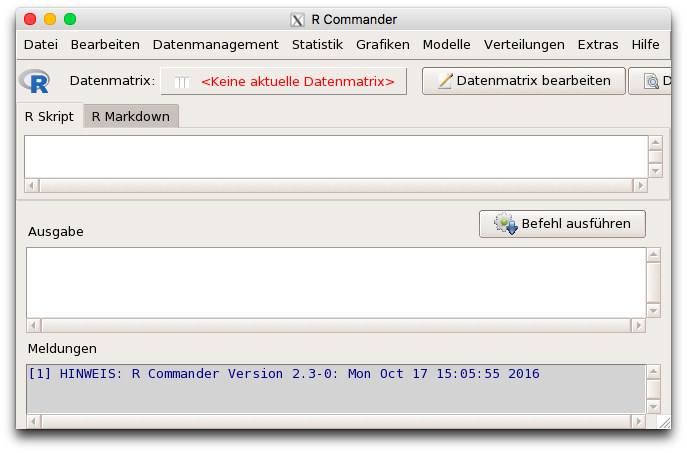Open the Datenmanagement menu
This screenshot has height=453, width=687.
pos(216,45)
